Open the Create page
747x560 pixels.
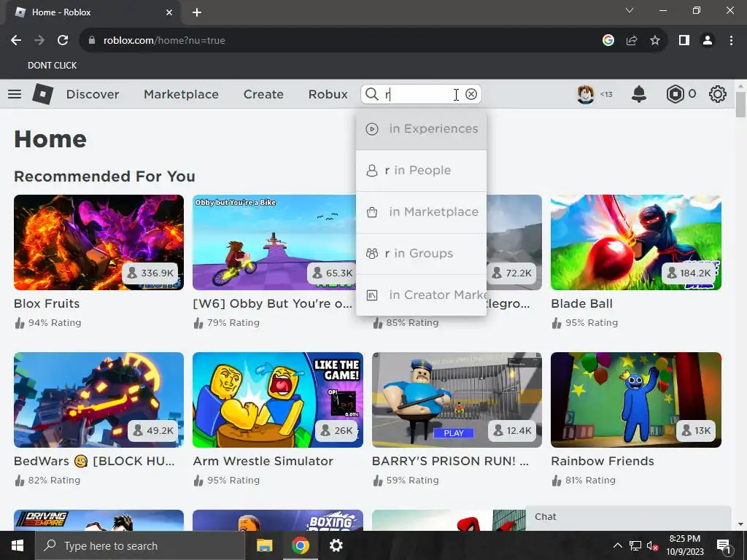tap(263, 94)
